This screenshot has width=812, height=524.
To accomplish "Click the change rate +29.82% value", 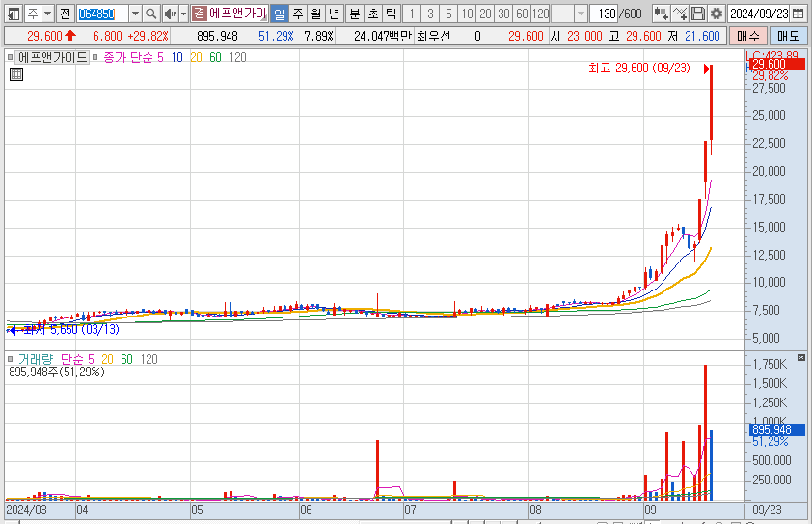I will (x=149, y=36).
